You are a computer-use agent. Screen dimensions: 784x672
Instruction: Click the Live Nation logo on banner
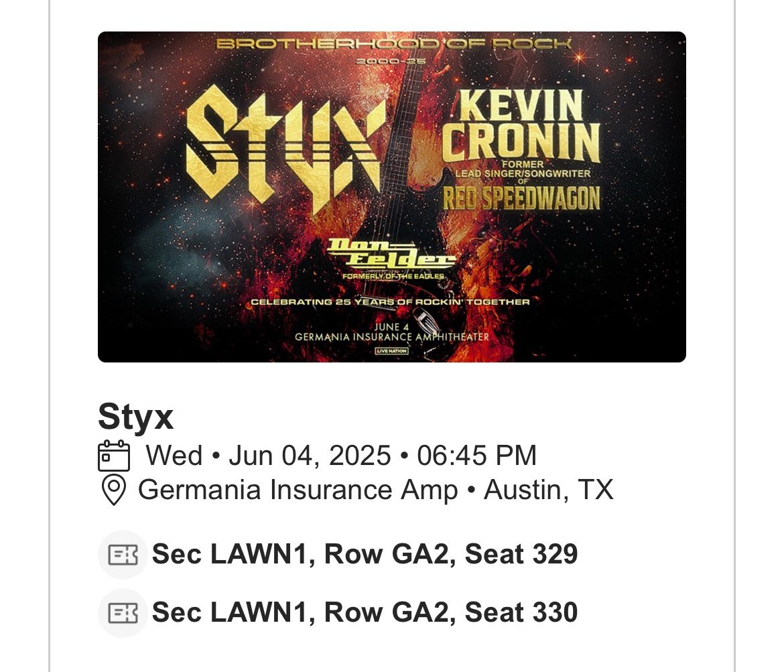click(392, 351)
